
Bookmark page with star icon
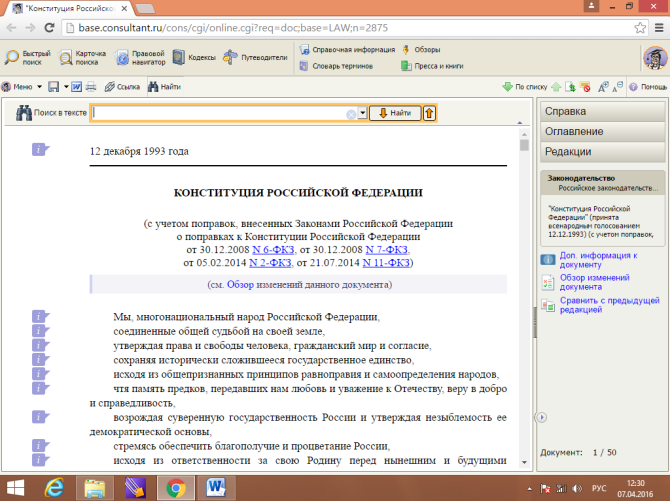pos(640,28)
